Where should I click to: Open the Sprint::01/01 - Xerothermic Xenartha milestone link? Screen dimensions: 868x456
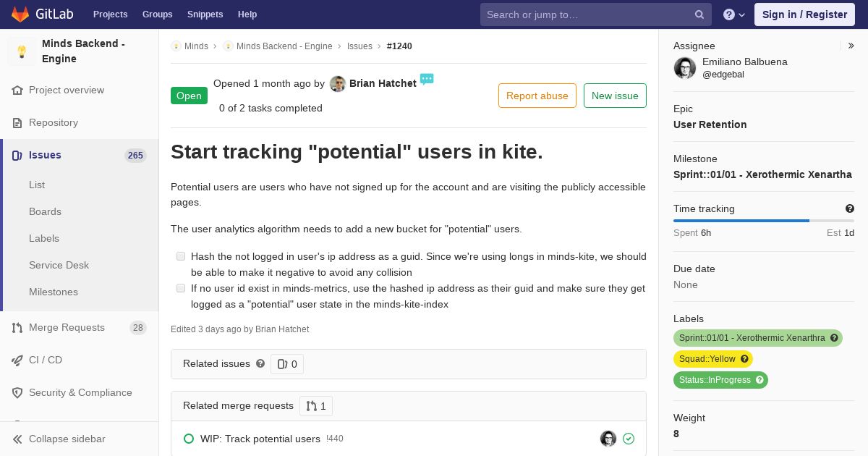pyautogui.click(x=762, y=174)
